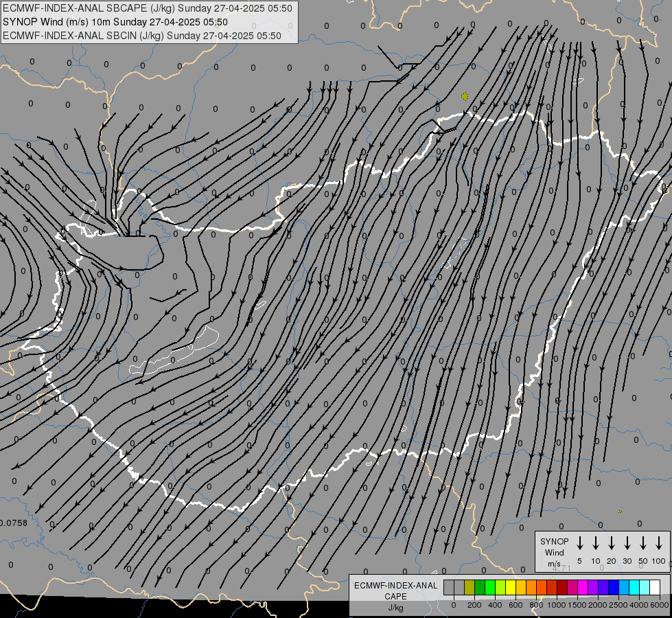Click the 100 m/s wind arrow in legend

659,542
